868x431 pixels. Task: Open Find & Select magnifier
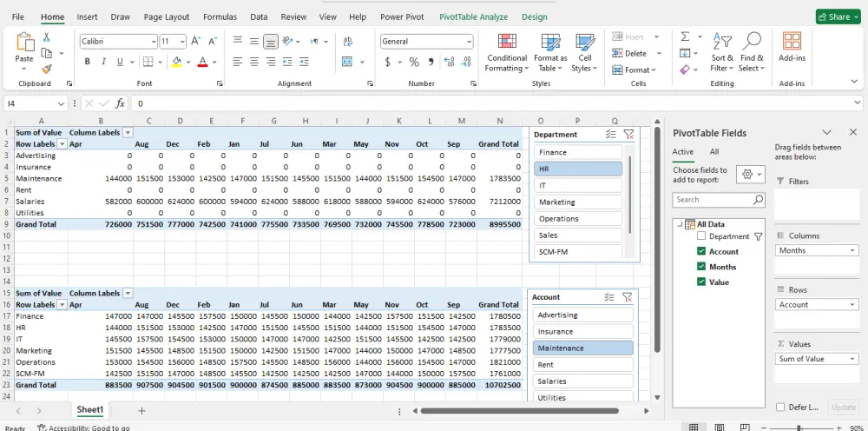point(752,53)
